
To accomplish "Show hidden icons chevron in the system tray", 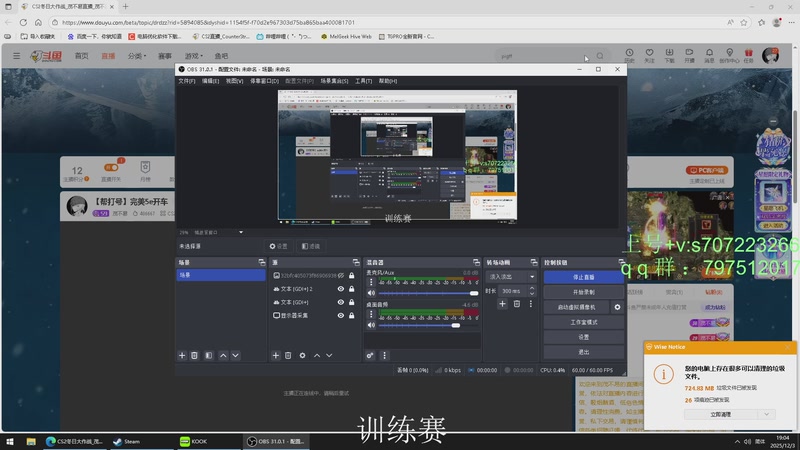I will click(x=737, y=441).
